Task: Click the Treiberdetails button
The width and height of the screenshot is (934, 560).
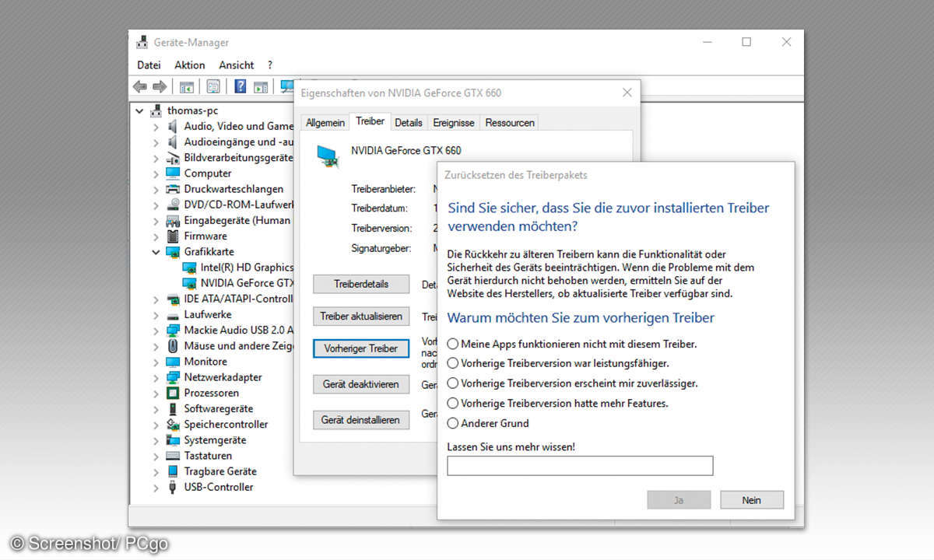Action: point(361,285)
